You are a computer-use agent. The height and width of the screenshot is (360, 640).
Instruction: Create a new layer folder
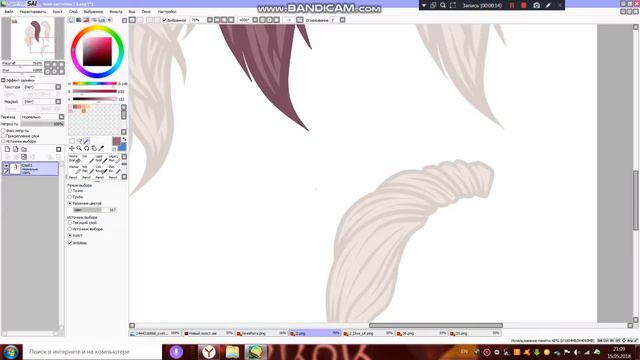tap(24, 149)
